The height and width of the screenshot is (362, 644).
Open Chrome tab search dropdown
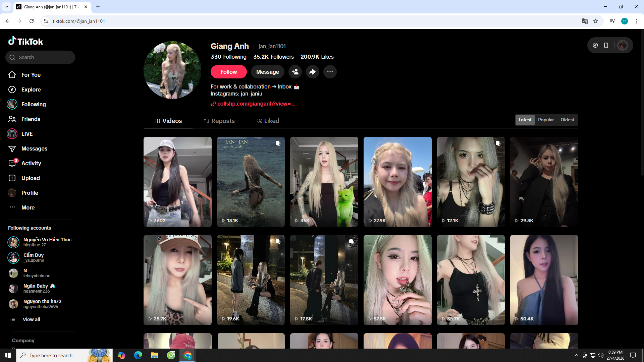click(7, 7)
